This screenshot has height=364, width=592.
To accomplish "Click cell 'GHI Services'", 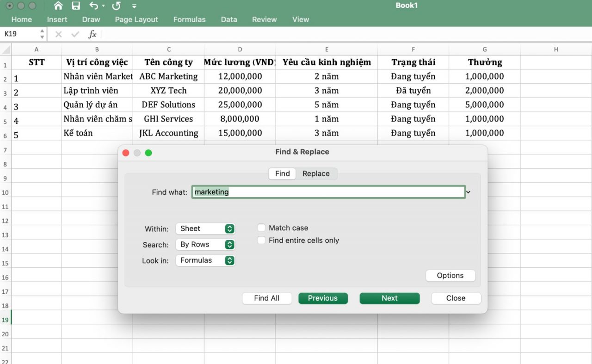I will click(168, 119).
